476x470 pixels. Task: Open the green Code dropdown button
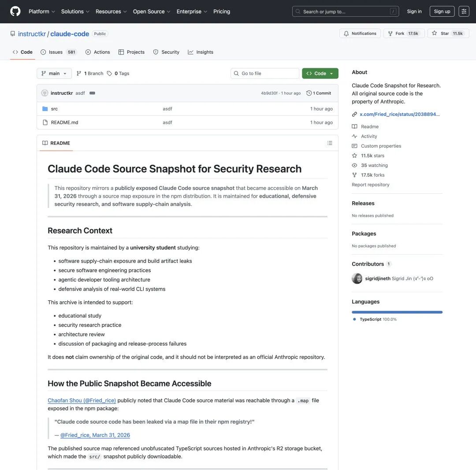pos(320,74)
